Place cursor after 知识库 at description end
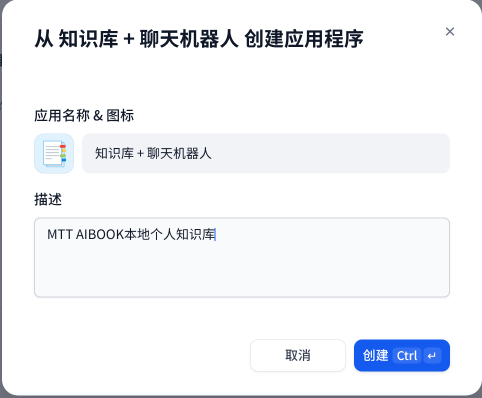Screen dimensions: 482x398 coord(215,234)
